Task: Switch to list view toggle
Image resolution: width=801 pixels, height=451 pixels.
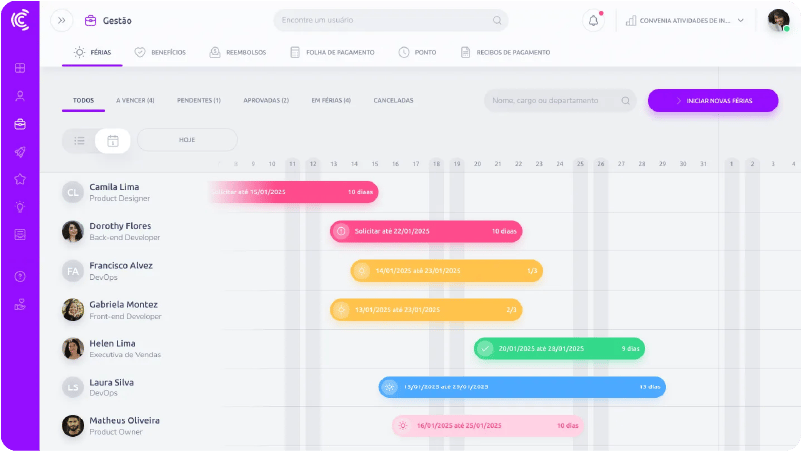Action: pos(79,141)
